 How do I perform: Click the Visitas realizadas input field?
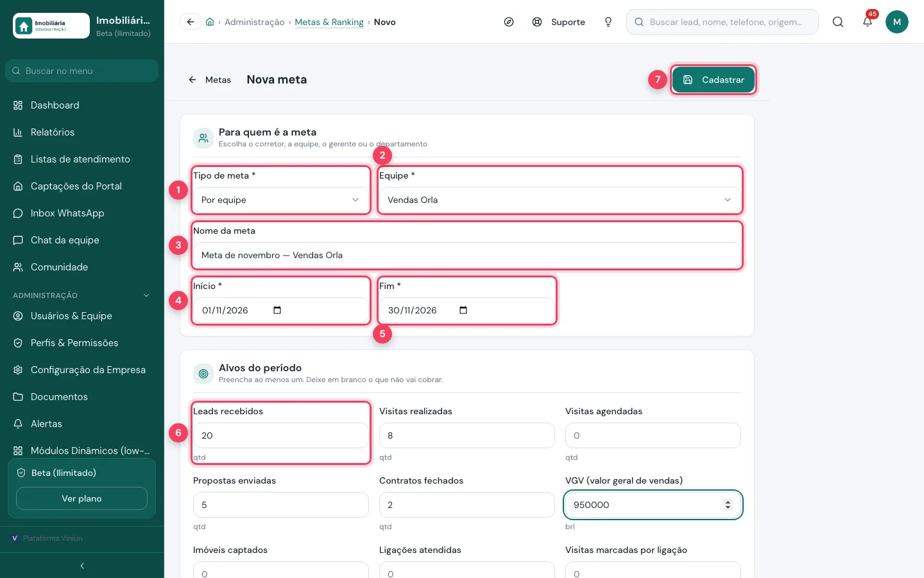click(467, 435)
